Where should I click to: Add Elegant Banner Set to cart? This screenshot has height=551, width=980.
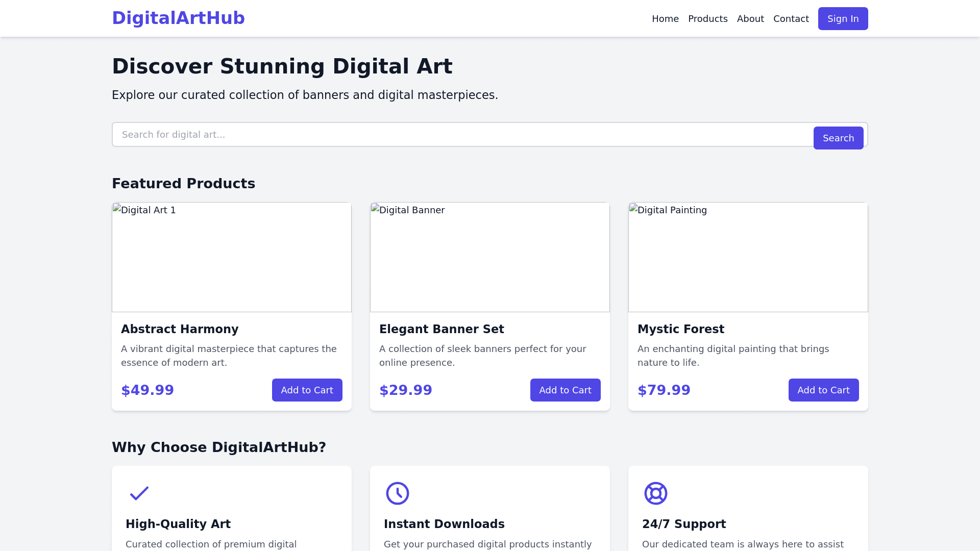(x=565, y=390)
